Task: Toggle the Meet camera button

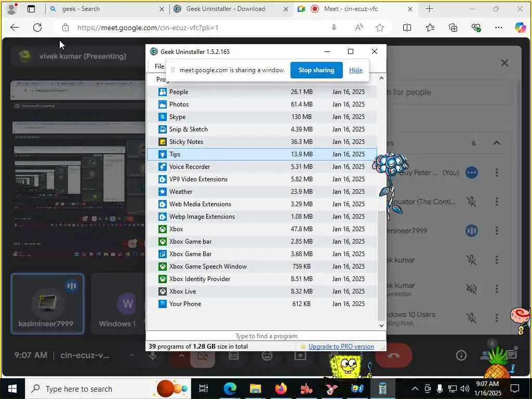Action: tap(203, 355)
